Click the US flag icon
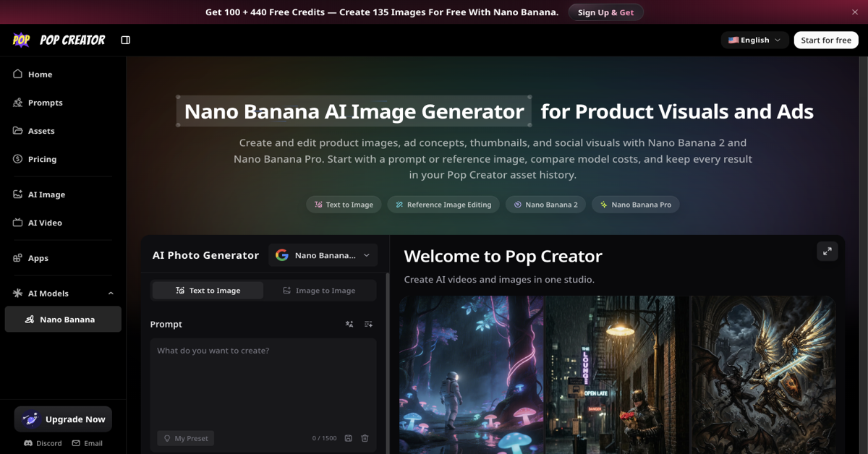The width and height of the screenshot is (868, 454). 733,40
